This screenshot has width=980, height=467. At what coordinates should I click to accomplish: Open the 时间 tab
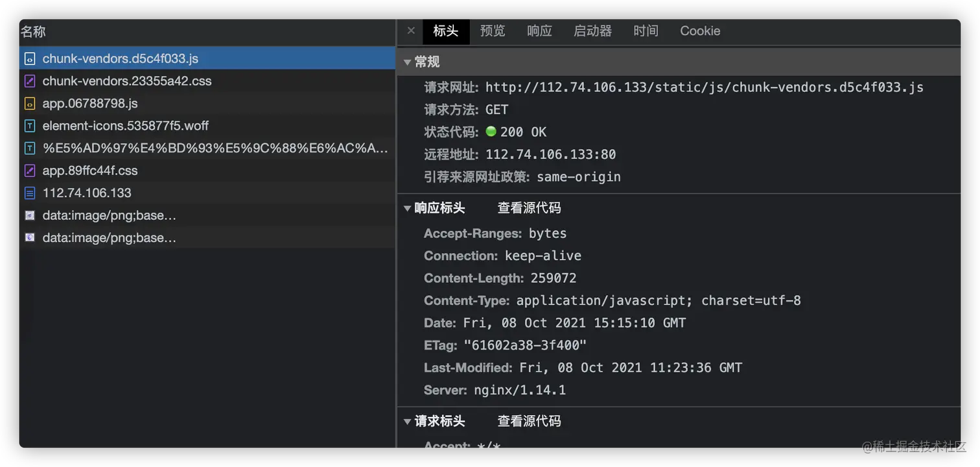click(646, 31)
